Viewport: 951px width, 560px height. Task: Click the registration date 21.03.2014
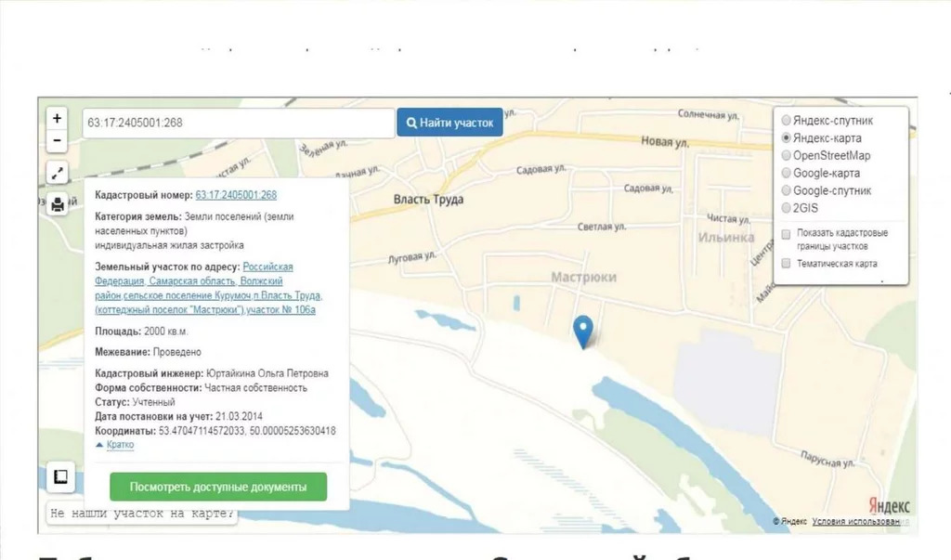(x=239, y=416)
